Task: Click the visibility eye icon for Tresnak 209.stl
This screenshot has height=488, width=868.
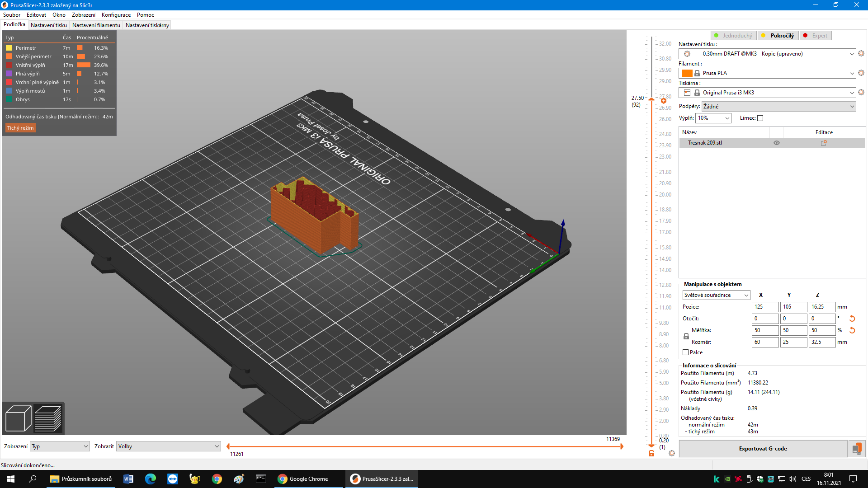Action: (777, 142)
